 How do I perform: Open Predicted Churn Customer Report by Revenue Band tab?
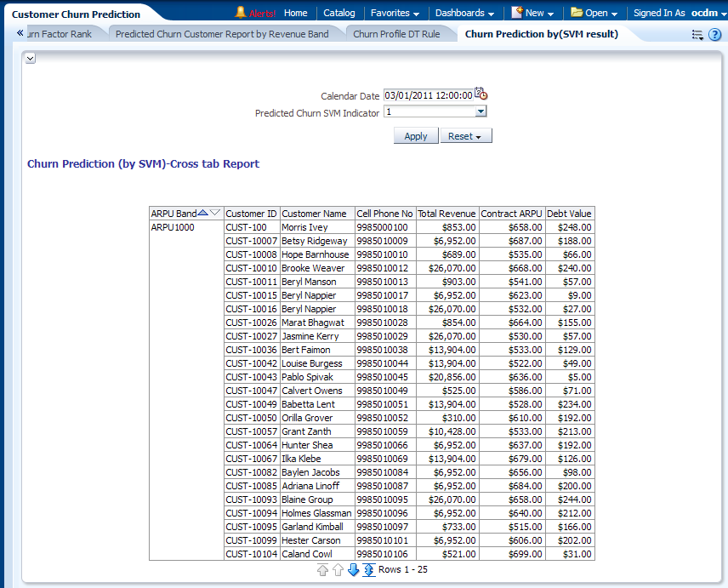point(222,34)
